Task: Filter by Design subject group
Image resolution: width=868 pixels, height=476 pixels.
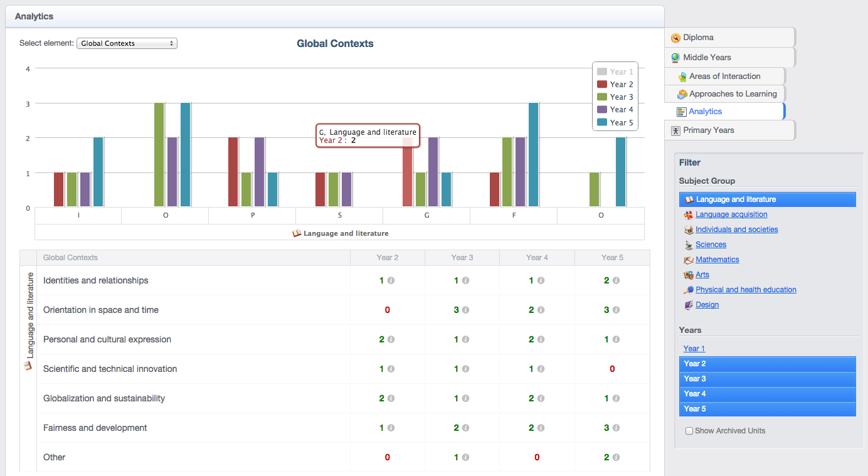Action: pos(707,305)
